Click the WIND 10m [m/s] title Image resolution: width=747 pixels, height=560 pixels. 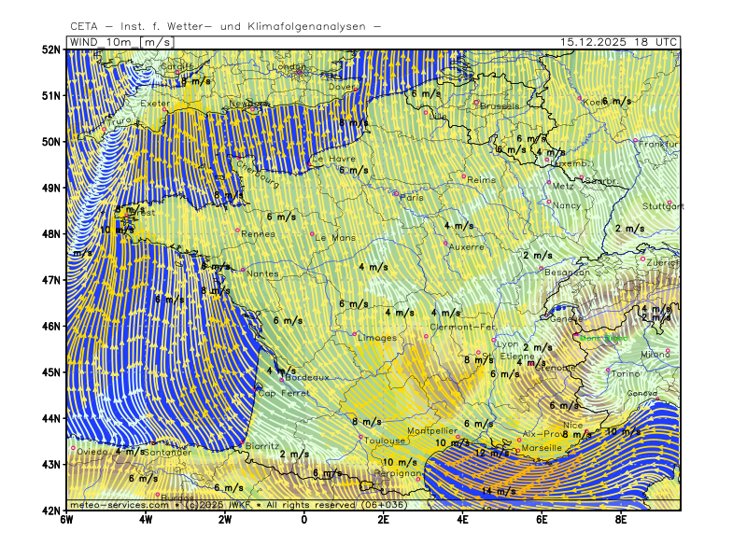(x=121, y=42)
